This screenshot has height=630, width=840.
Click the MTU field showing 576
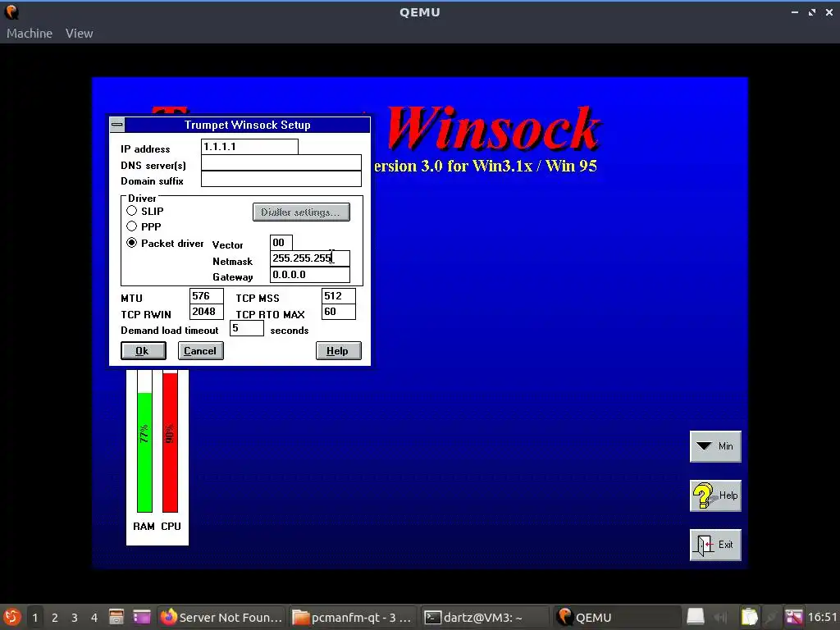pos(206,296)
